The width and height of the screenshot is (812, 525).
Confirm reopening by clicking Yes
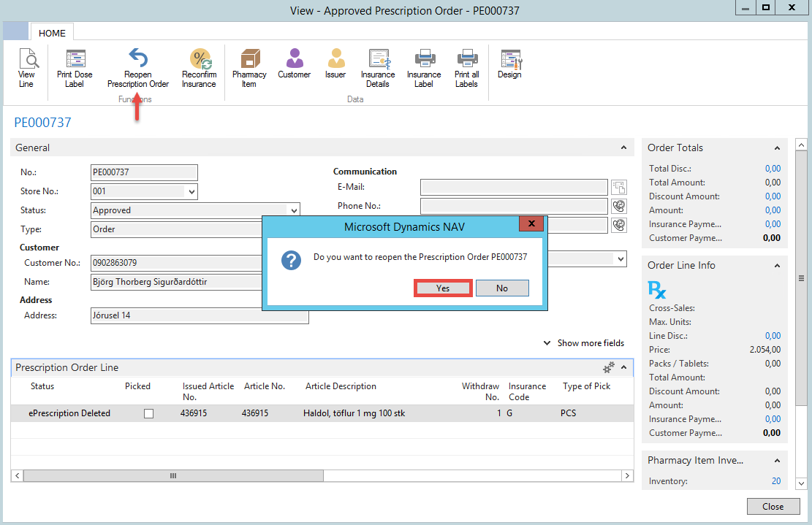pos(443,288)
